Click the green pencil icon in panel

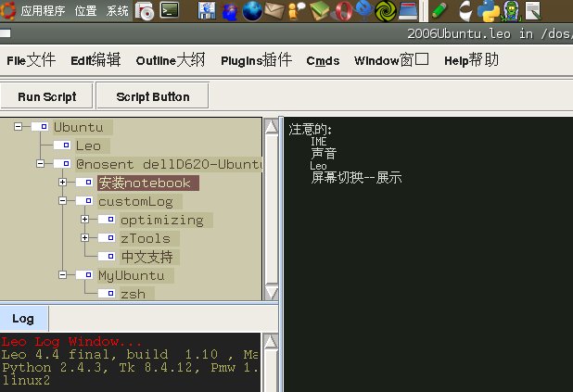click(x=439, y=11)
